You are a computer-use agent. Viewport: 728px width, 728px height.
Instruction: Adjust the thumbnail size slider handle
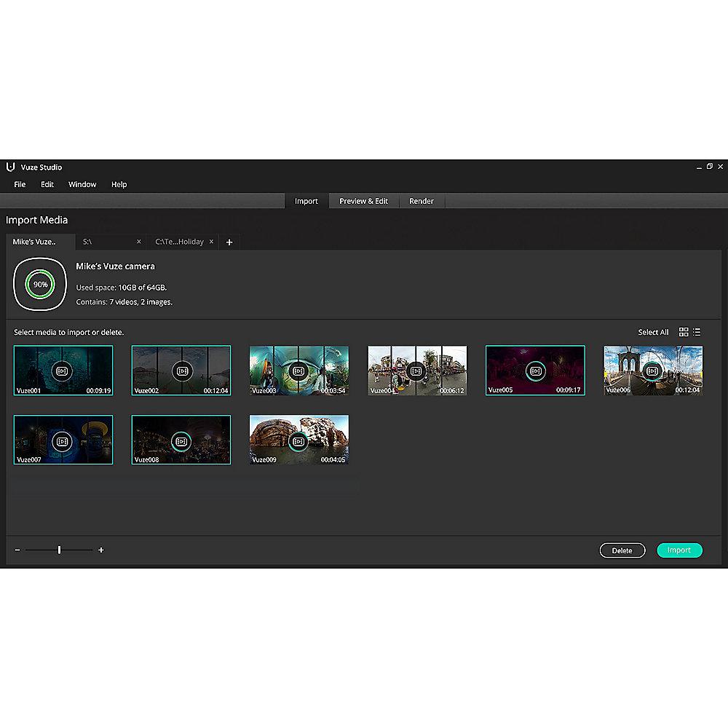pos(59,550)
